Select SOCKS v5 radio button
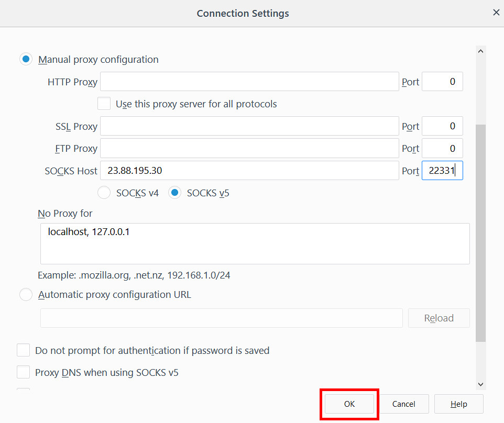 coord(174,193)
